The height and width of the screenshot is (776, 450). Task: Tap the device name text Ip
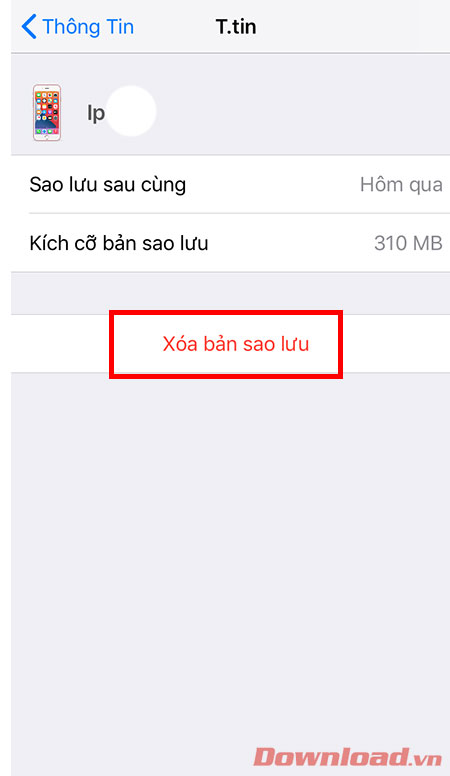click(x=96, y=113)
